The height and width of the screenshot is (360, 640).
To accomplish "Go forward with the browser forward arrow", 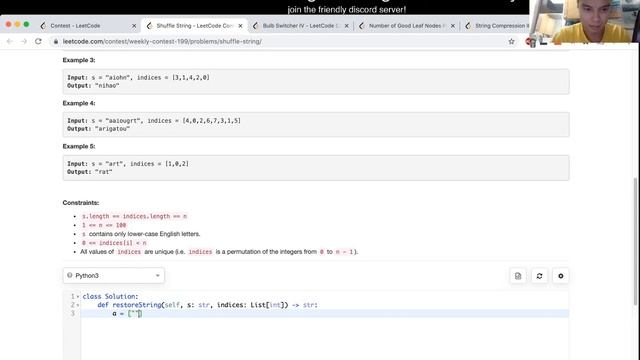I will (x=24, y=41).
